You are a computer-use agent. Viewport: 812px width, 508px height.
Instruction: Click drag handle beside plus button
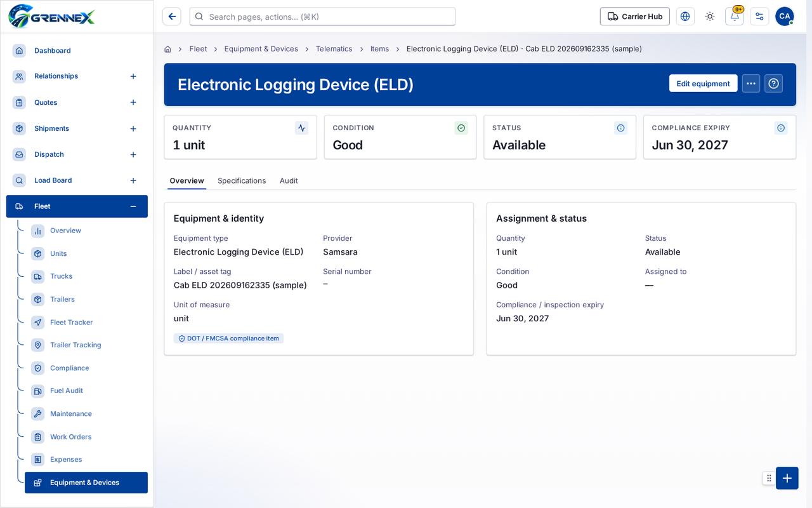click(769, 478)
